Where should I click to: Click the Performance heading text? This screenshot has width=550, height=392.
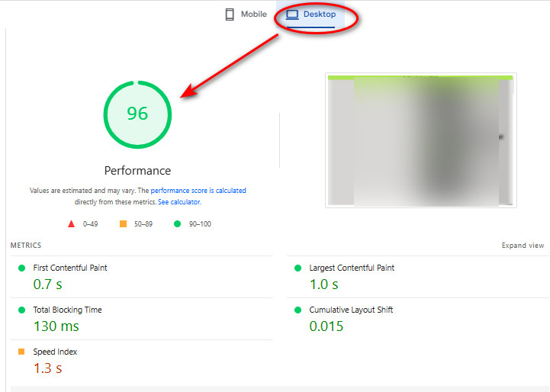[137, 171]
